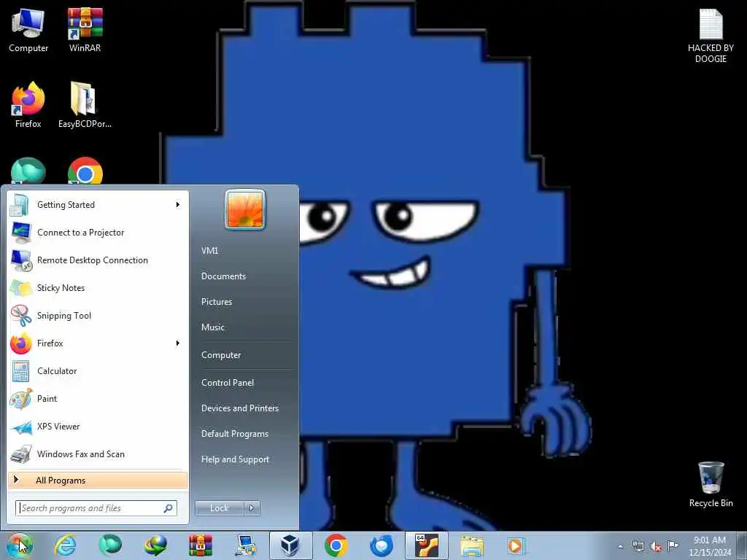Focus the Search programs and files box
This screenshot has height=560, width=747.
coord(96,508)
